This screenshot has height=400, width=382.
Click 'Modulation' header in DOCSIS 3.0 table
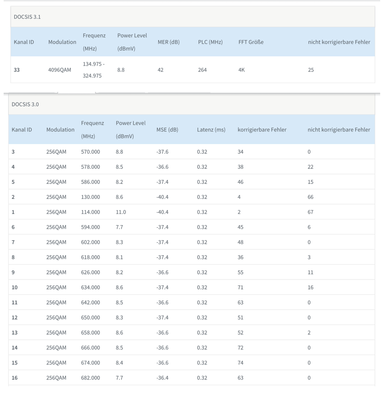coord(60,130)
